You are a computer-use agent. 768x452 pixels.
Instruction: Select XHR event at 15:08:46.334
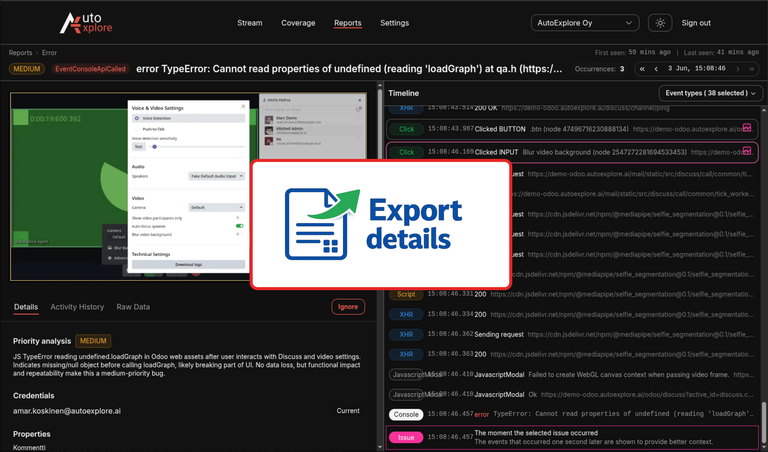pyautogui.click(x=572, y=314)
